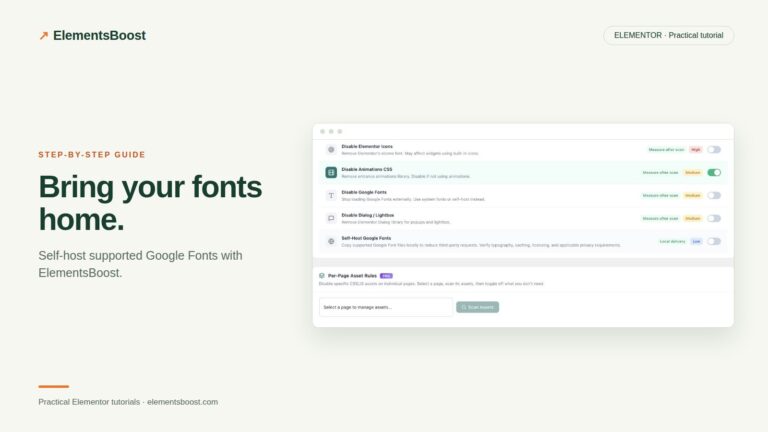This screenshot has height=432, width=768.
Task: Click the 'Disable Dialog / Lightbox' title
Action: (367, 215)
